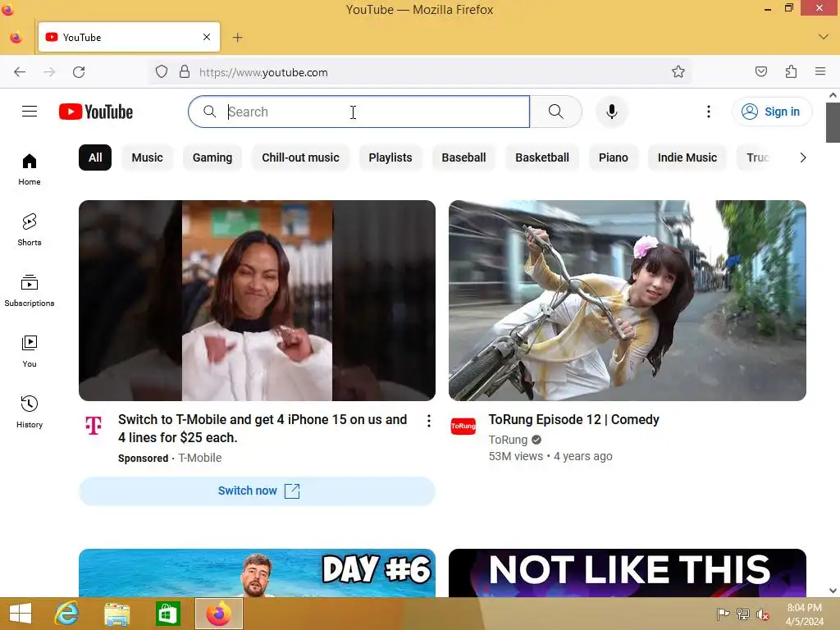The width and height of the screenshot is (840, 630).
Task: Open the DAY #6 video thumbnail
Action: 257,573
